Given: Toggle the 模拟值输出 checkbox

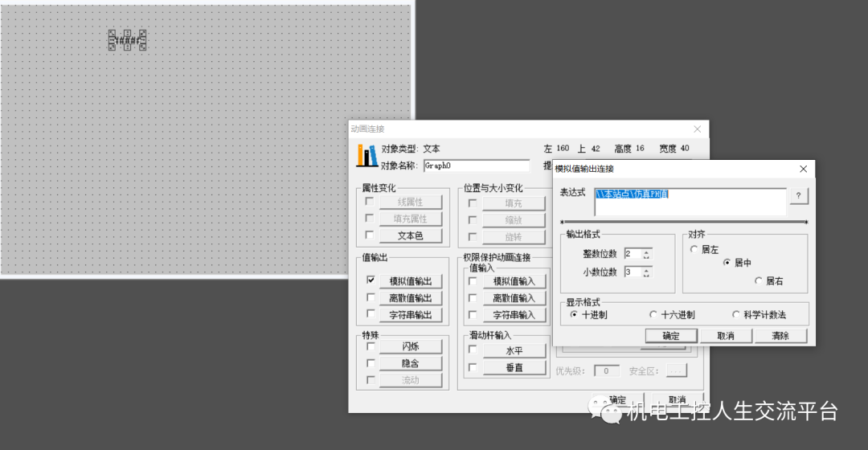Looking at the screenshot, I should pyautogui.click(x=371, y=280).
